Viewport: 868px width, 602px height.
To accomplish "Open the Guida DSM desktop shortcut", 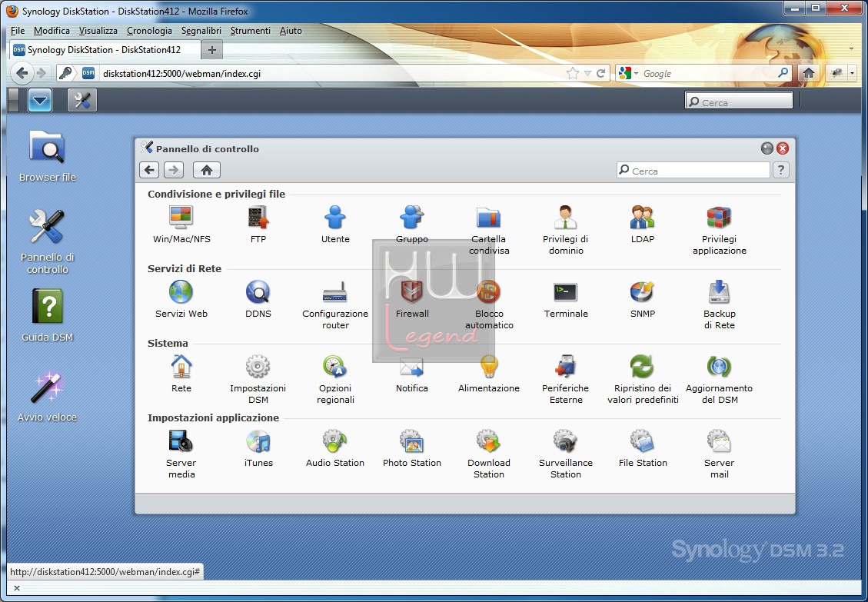I will [x=47, y=316].
